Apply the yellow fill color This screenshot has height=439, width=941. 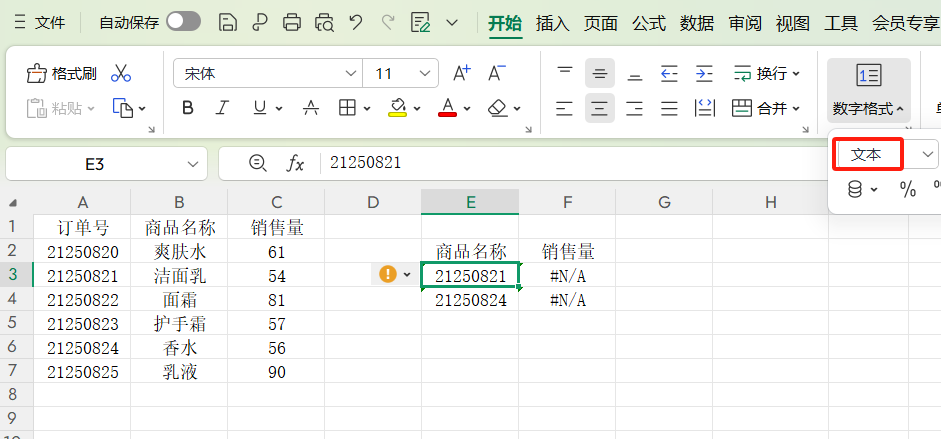pyautogui.click(x=398, y=109)
